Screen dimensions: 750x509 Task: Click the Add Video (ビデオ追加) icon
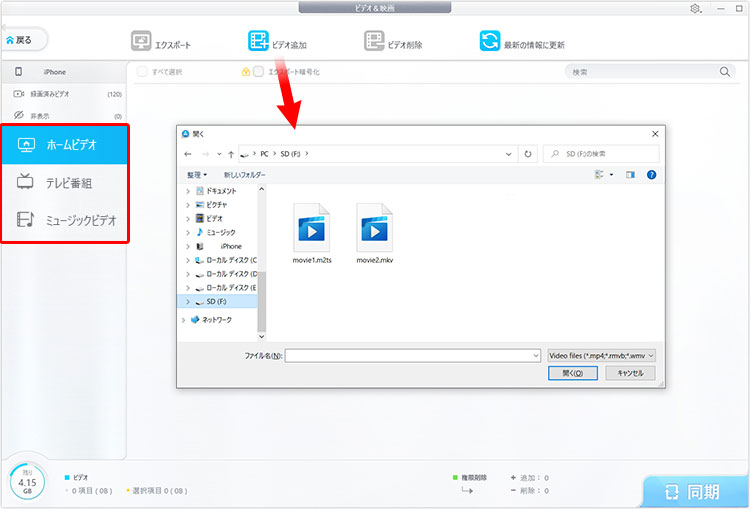(258, 41)
